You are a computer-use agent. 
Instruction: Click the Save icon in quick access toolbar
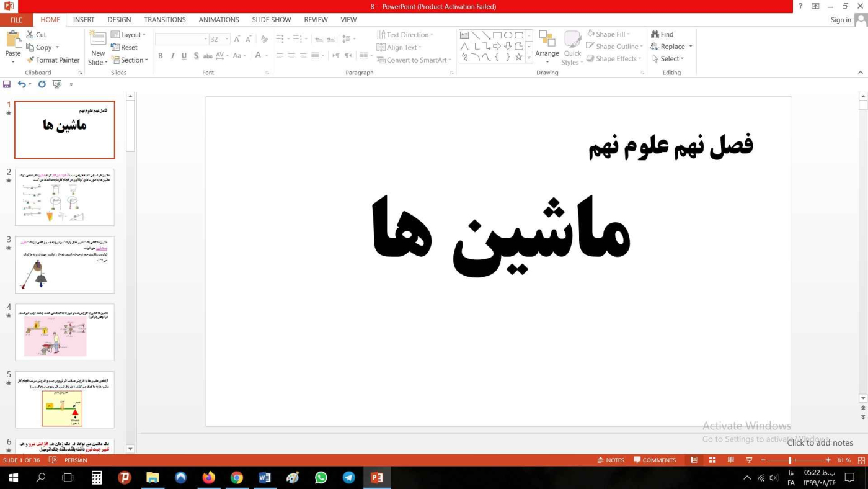(7, 84)
